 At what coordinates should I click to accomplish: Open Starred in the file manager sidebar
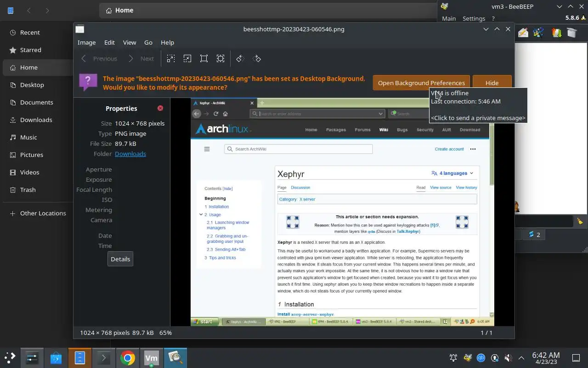(x=37, y=50)
